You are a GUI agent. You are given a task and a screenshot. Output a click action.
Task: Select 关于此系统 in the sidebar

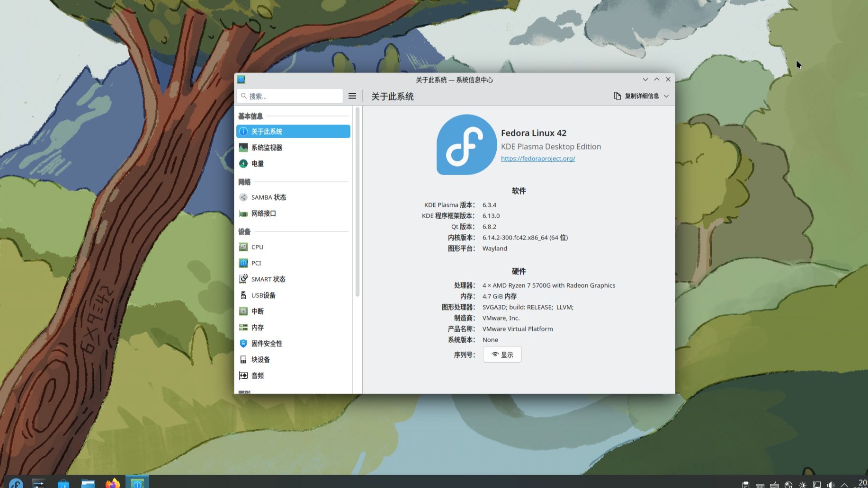[x=293, y=132]
